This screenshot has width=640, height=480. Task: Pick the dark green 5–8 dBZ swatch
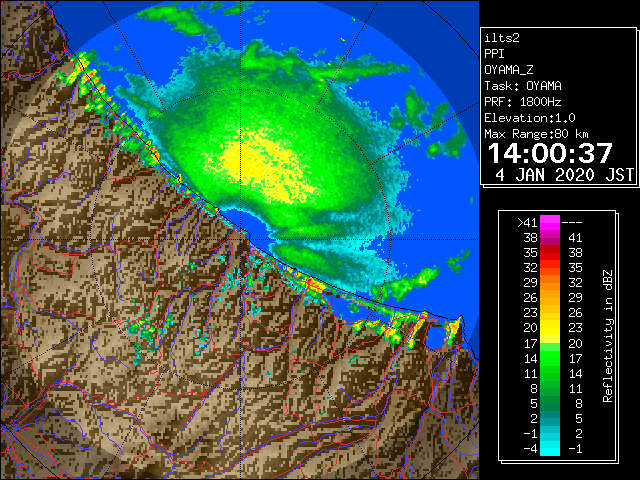[x=550, y=403]
